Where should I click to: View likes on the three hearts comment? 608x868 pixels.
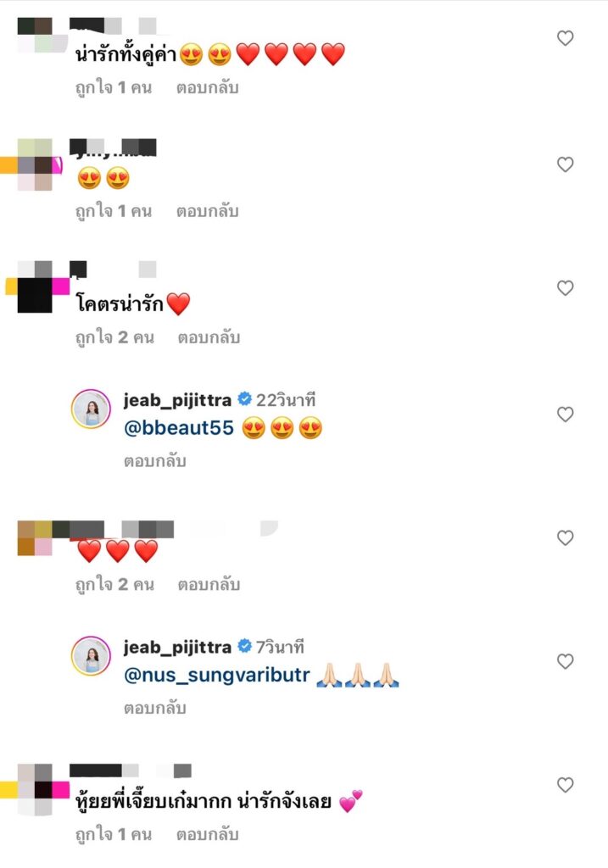pyautogui.click(x=114, y=584)
